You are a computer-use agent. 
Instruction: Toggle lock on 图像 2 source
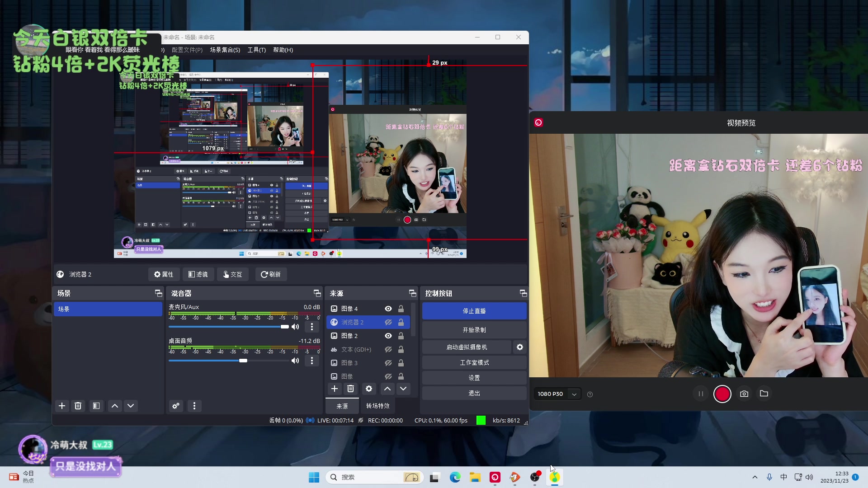tap(401, 336)
